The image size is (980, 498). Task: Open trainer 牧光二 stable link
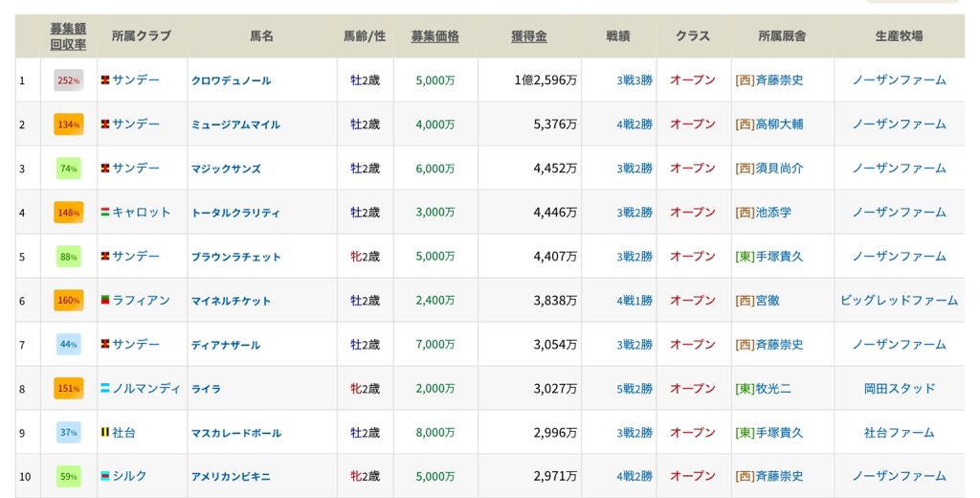(x=763, y=389)
